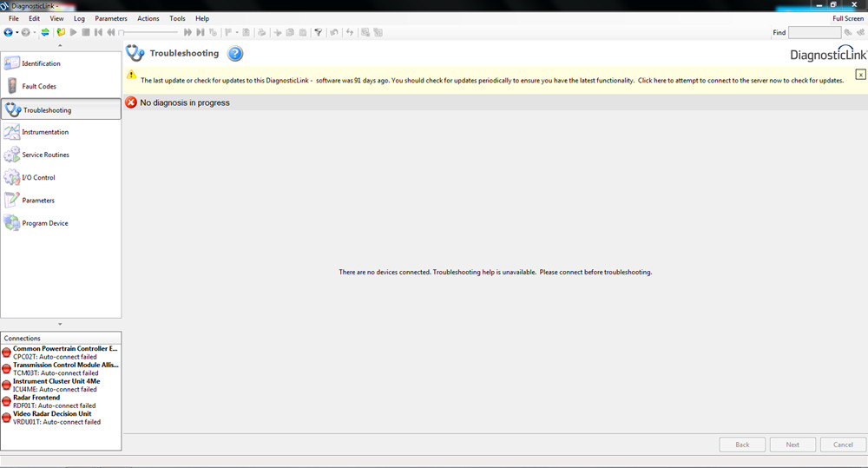Skip to start of log playback
The height and width of the screenshot is (468, 868).
click(x=99, y=33)
